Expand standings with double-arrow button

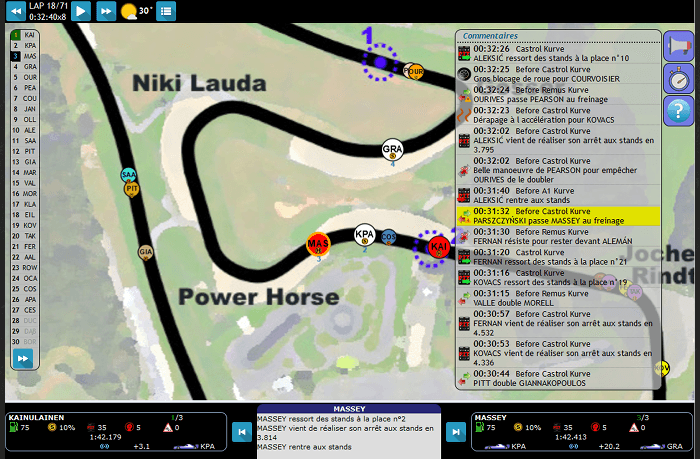23,359
